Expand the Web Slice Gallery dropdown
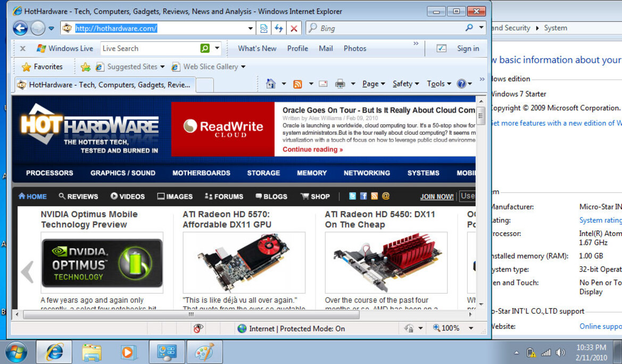This screenshot has height=364, width=622. (x=243, y=67)
